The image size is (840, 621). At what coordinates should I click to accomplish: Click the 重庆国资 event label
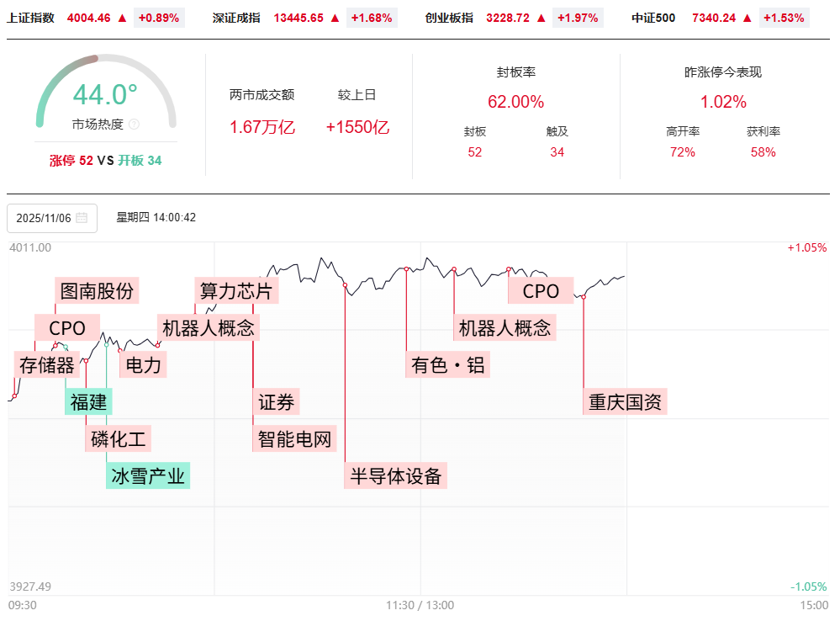point(626,402)
